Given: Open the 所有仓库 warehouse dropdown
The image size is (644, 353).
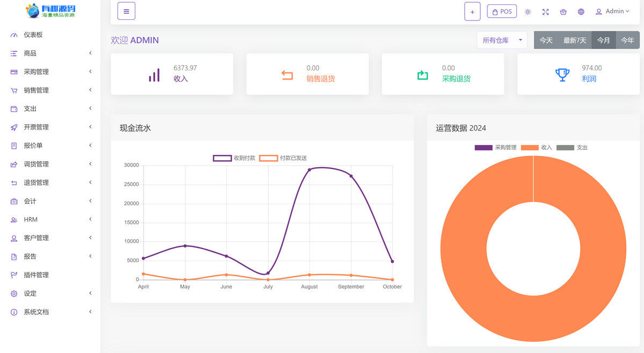Looking at the screenshot, I should 502,40.
